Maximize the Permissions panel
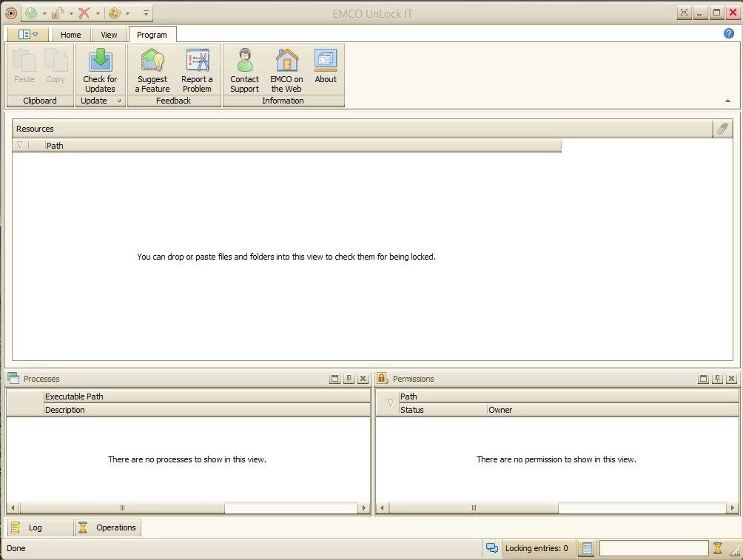This screenshot has height=560, width=743. [x=703, y=379]
